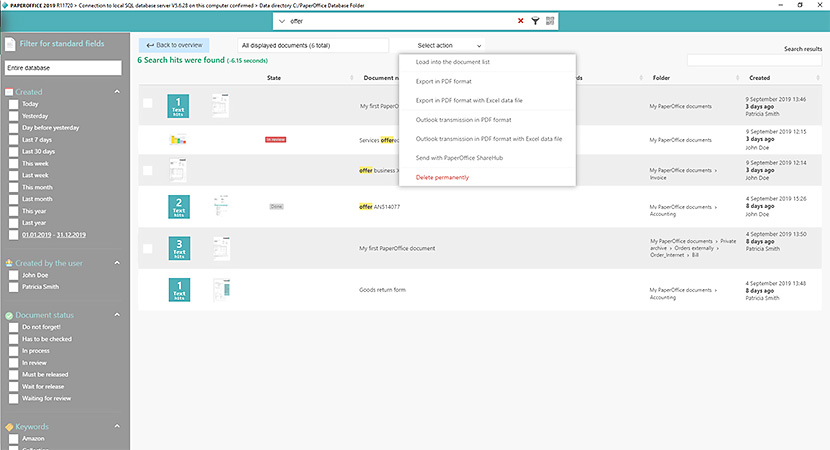Check the Today filter
This screenshot has height=450, width=830.
coord(14,104)
